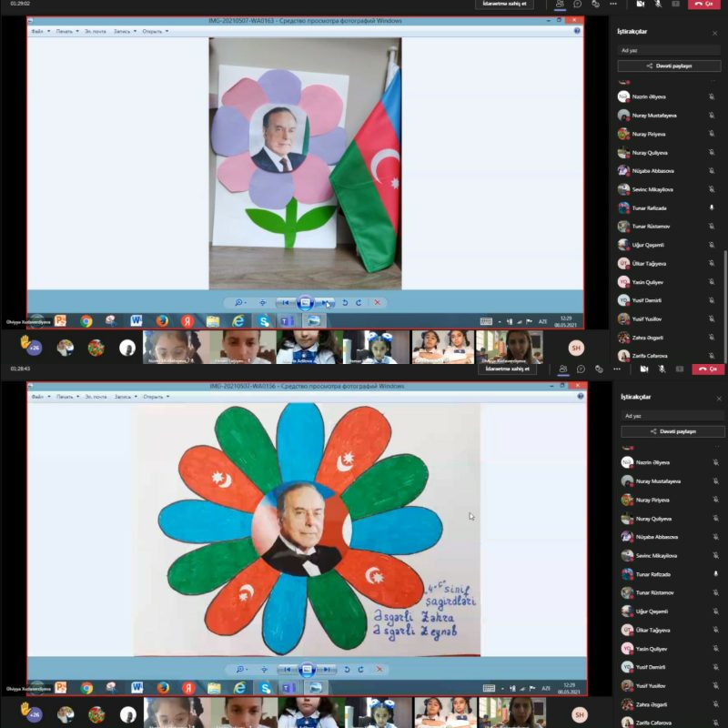
Task: Open help icon in WA0163 viewer menu bar
Action: 577,31
